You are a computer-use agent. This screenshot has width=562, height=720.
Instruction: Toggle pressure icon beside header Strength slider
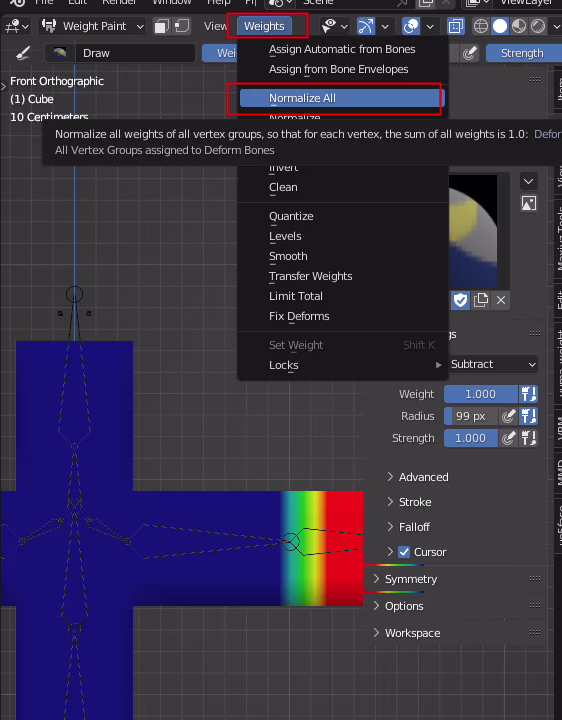[x=469, y=53]
